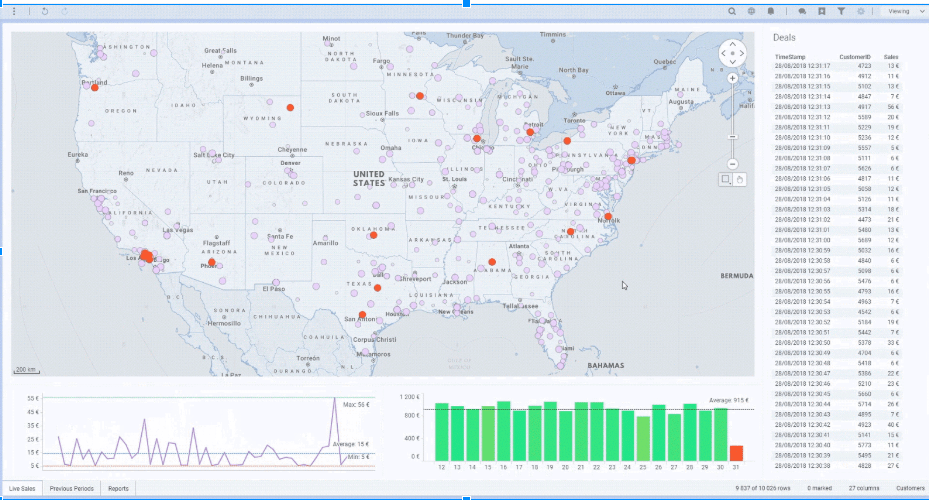Sort by the CustomerID column header

[855, 57]
